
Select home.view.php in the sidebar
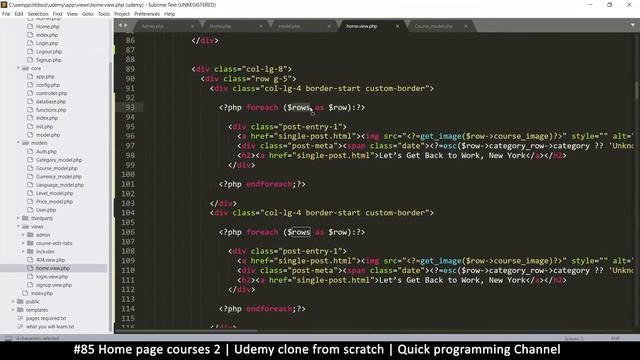53,268
